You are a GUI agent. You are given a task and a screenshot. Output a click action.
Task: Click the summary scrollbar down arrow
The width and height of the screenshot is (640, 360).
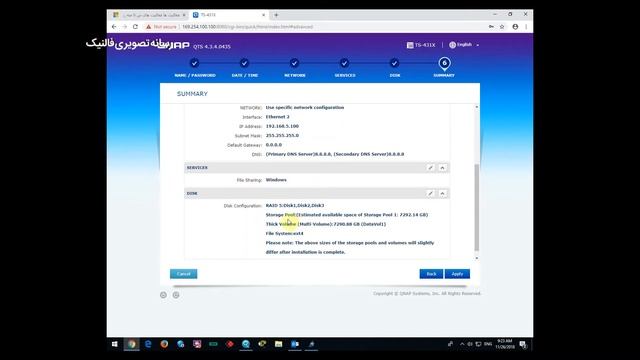point(476,258)
